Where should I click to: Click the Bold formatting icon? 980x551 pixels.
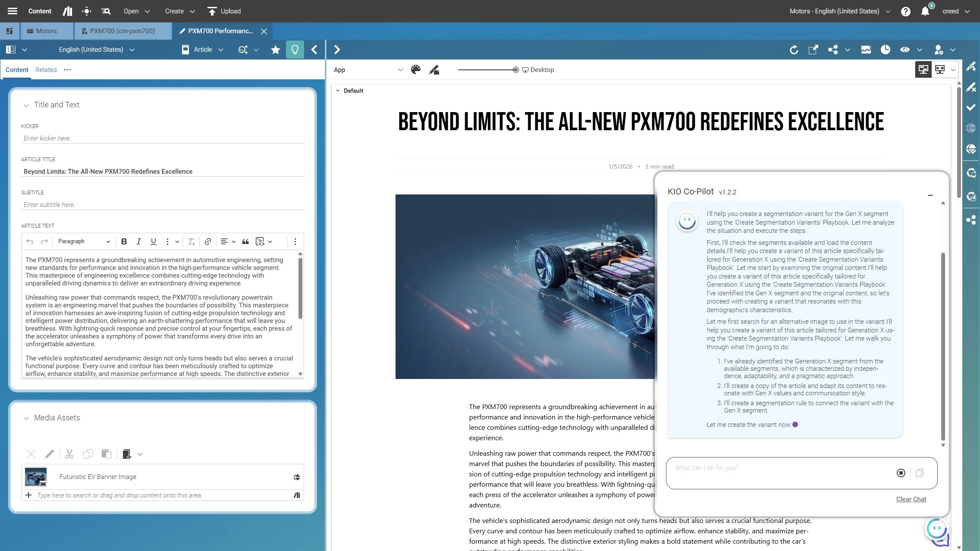[124, 241]
